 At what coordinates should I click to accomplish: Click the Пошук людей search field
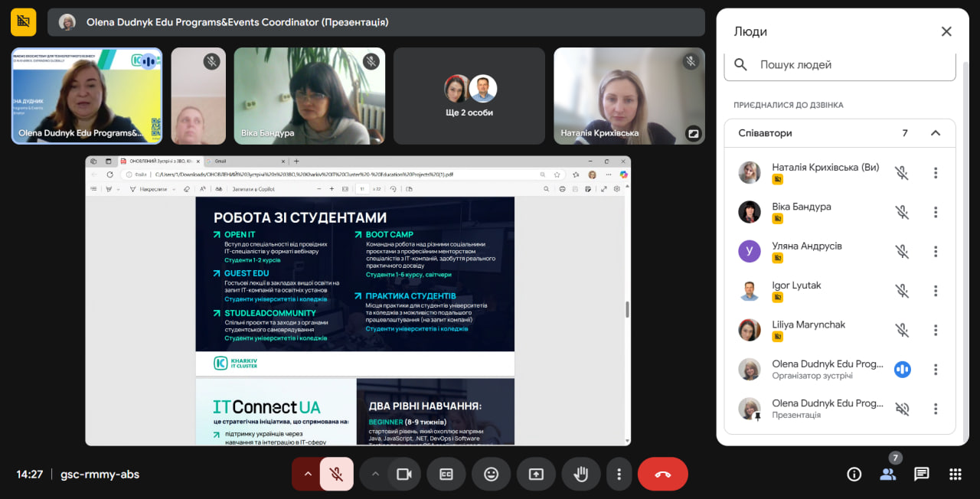840,65
